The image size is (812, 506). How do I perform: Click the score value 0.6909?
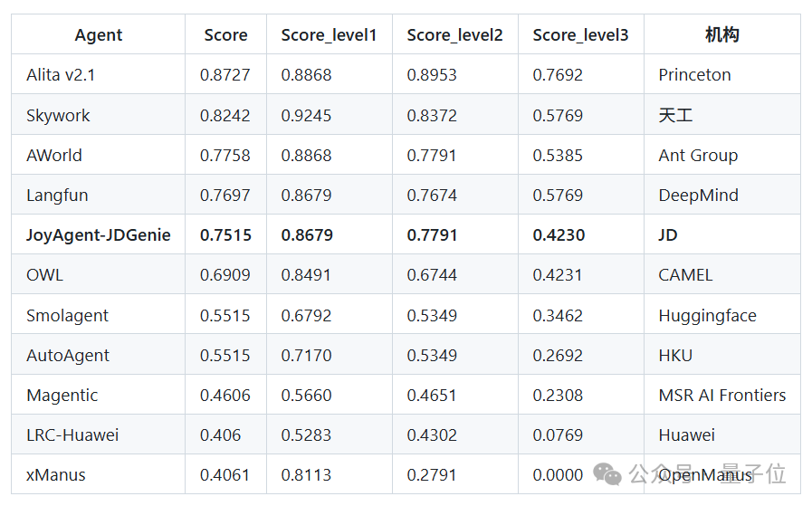click(x=225, y=274)
